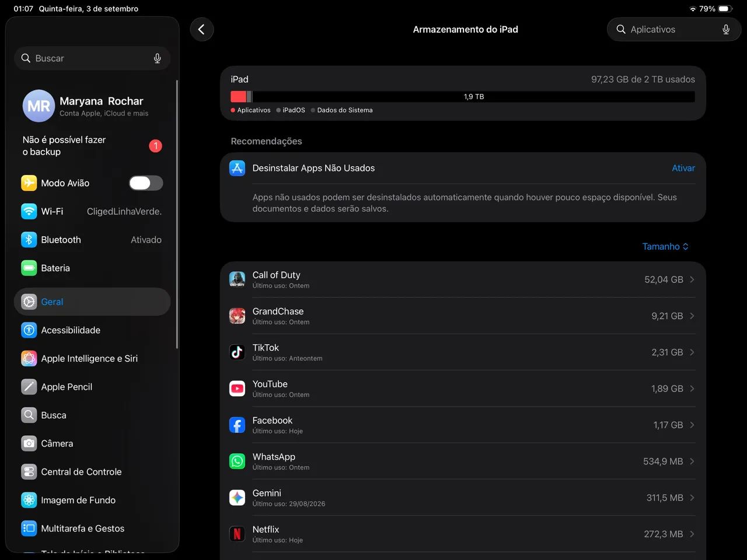
Task: Tap '97,23 GB de 2 TB usados'
Action: [x=643, y=79]
